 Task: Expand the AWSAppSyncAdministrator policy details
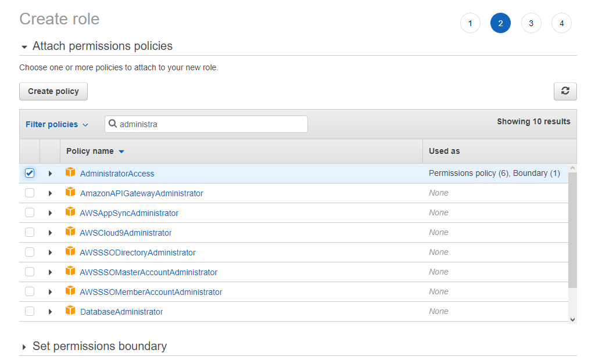(50, 213)
